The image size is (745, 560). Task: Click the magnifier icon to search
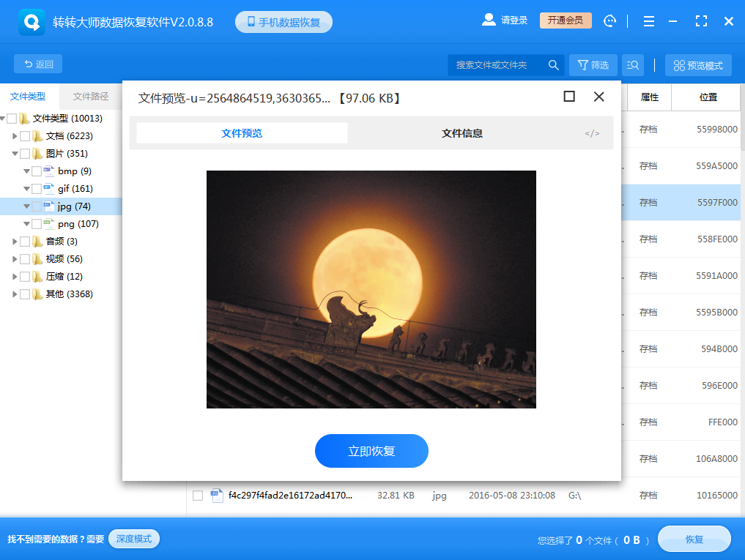(553, 64)
